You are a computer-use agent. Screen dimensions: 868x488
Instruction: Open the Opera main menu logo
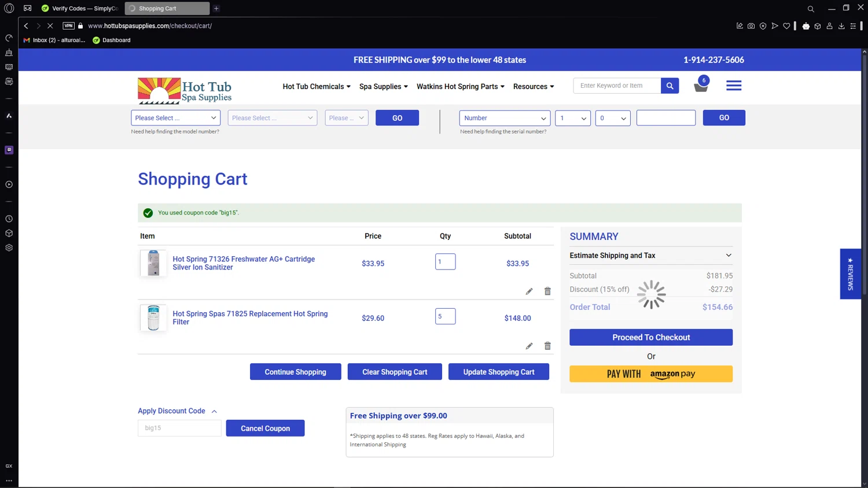(x=9, y=8)
